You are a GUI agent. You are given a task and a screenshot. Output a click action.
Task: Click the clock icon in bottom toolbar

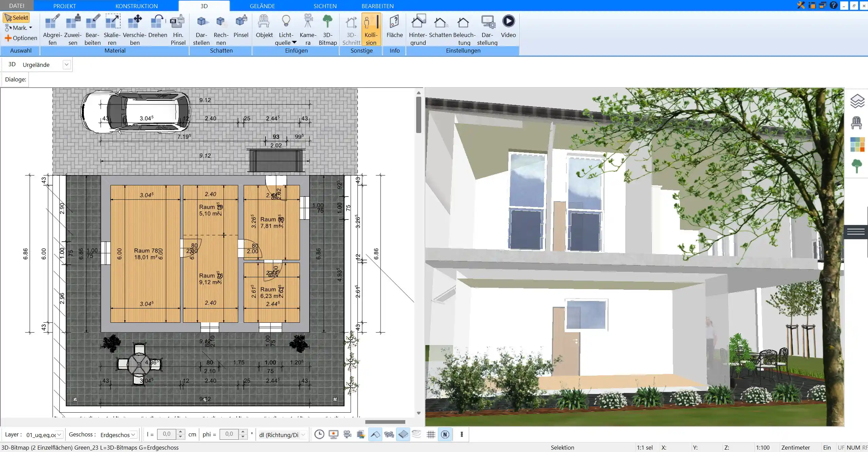click(x=319, y=434)
